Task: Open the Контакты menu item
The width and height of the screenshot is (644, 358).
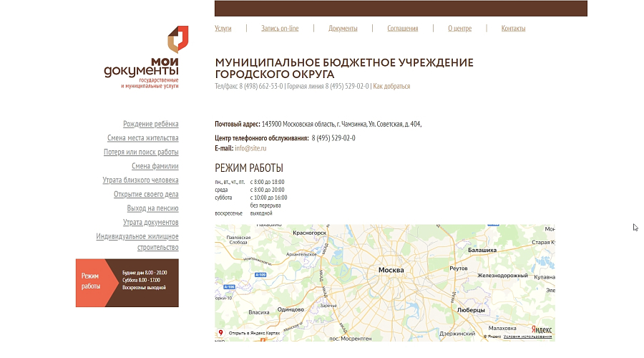Action: point(513,29)
